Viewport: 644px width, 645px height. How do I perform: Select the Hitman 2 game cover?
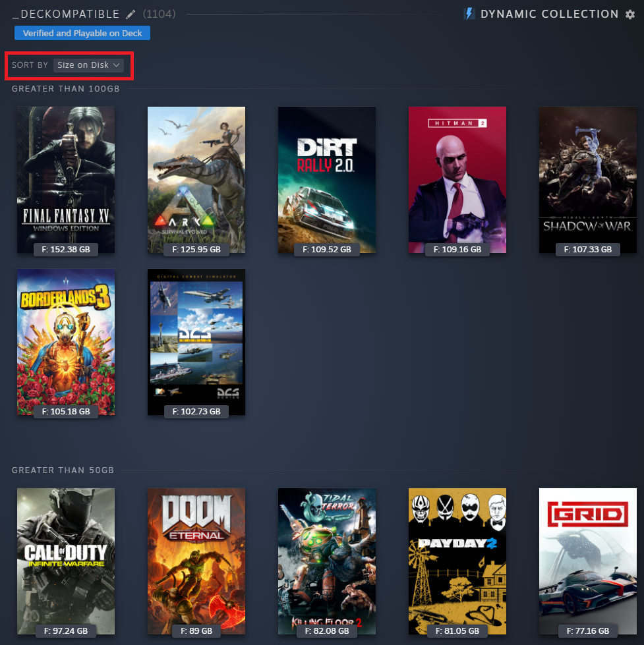click(x=457, y=180)
